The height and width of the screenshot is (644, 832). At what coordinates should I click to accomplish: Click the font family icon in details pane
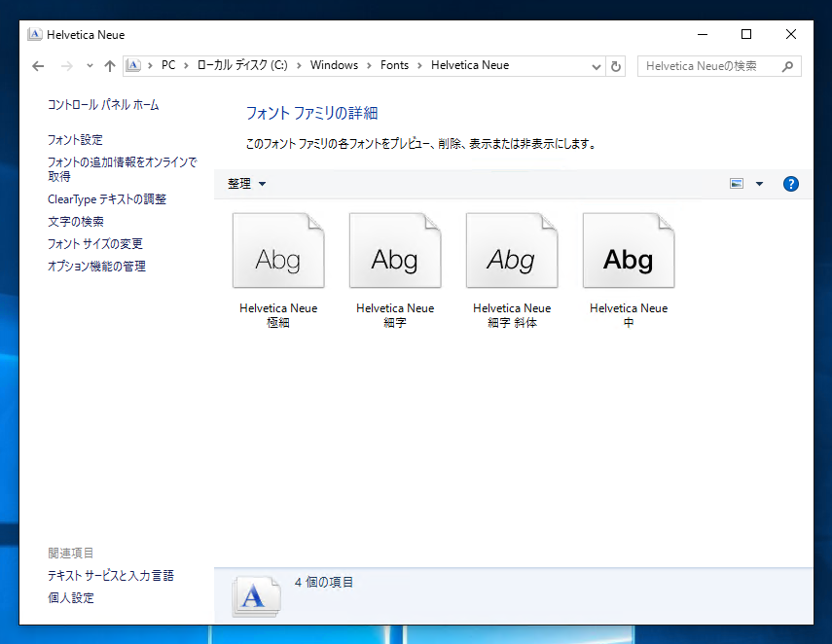[256, 596]
